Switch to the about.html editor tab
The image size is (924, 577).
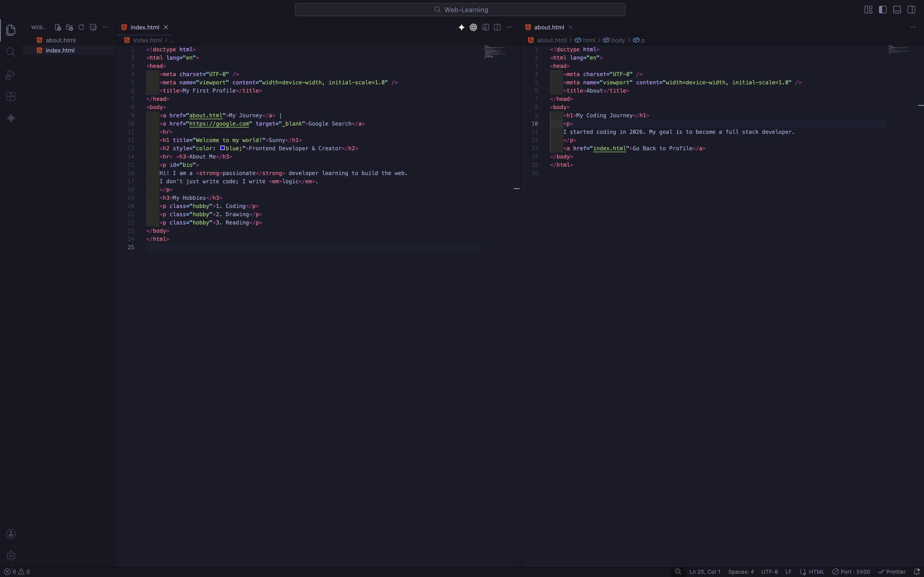point(549,27)
